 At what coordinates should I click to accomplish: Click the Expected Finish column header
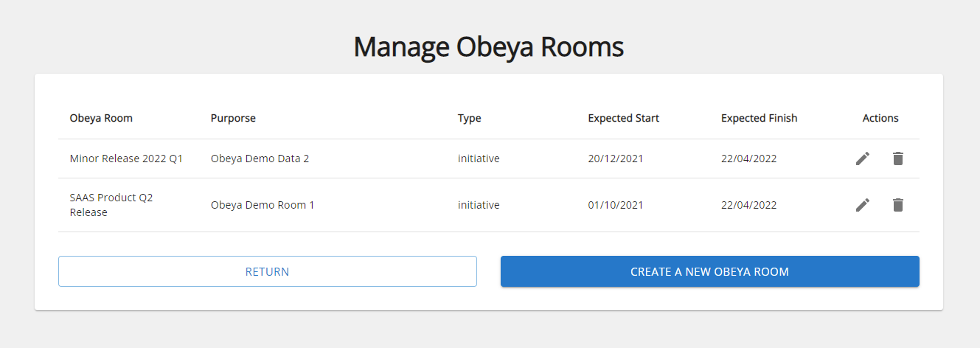coord(760,118)
